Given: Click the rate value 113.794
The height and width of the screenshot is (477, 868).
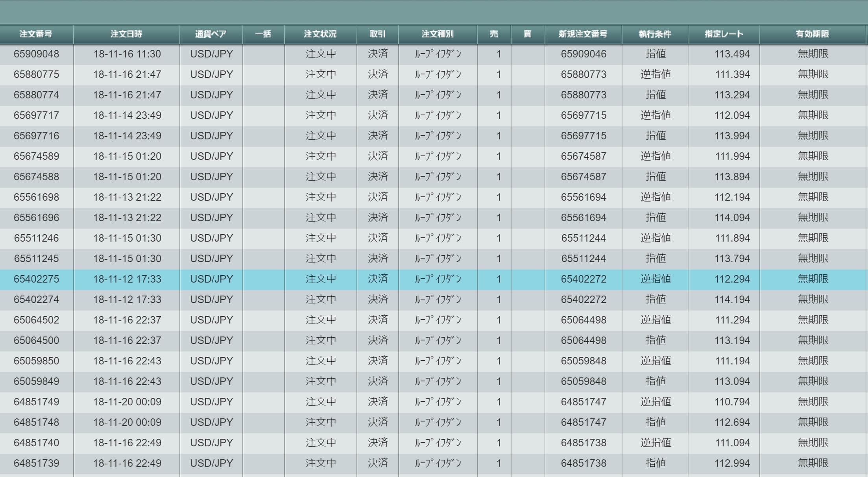Looking at the screenshot, I should pyautogui.click(x=732, y=259).
